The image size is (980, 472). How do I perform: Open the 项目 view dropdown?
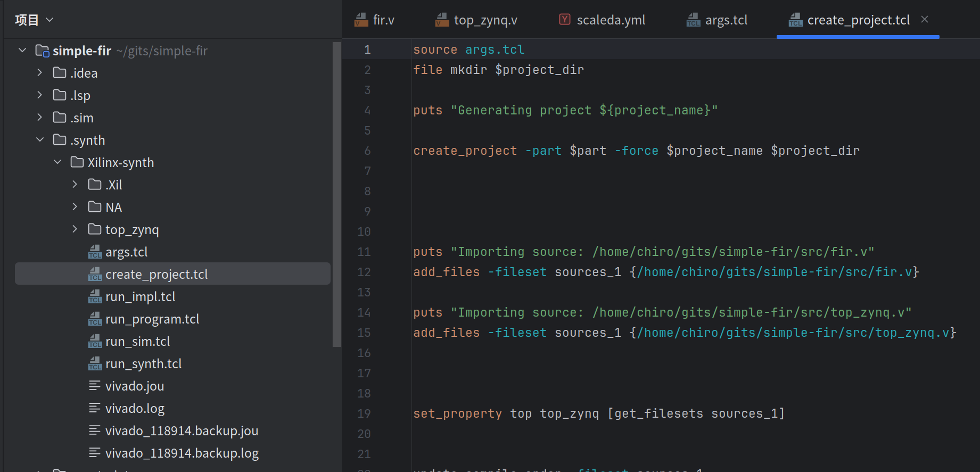[34, 20]
